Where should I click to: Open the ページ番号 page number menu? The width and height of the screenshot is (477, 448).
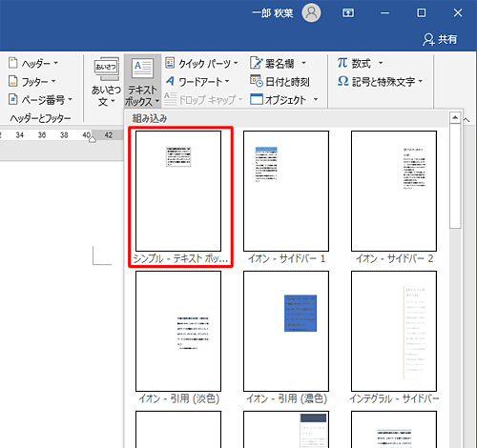pos(40,100)
